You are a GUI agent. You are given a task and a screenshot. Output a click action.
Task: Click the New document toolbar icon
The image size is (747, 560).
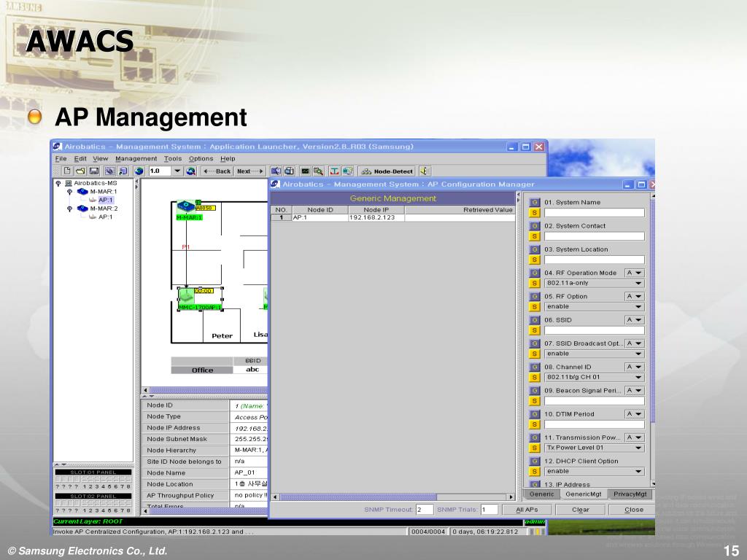click(67, 171)
